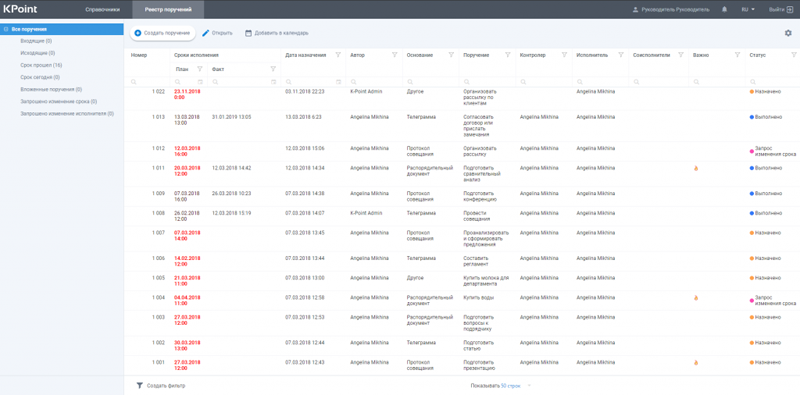This screenshot has height=395, width=800.
Task: Click the Выйти logout text
Action: tap(776, 9)
